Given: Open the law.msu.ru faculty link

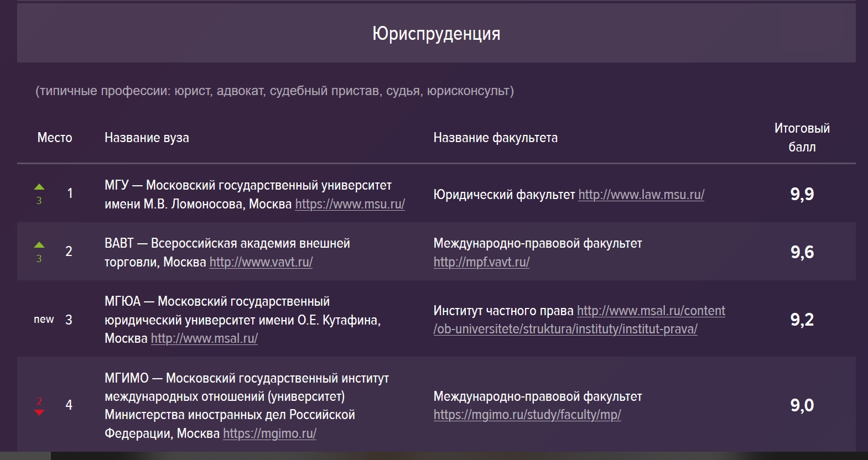Looking at the screenshot, I should (x=641, y=195).
